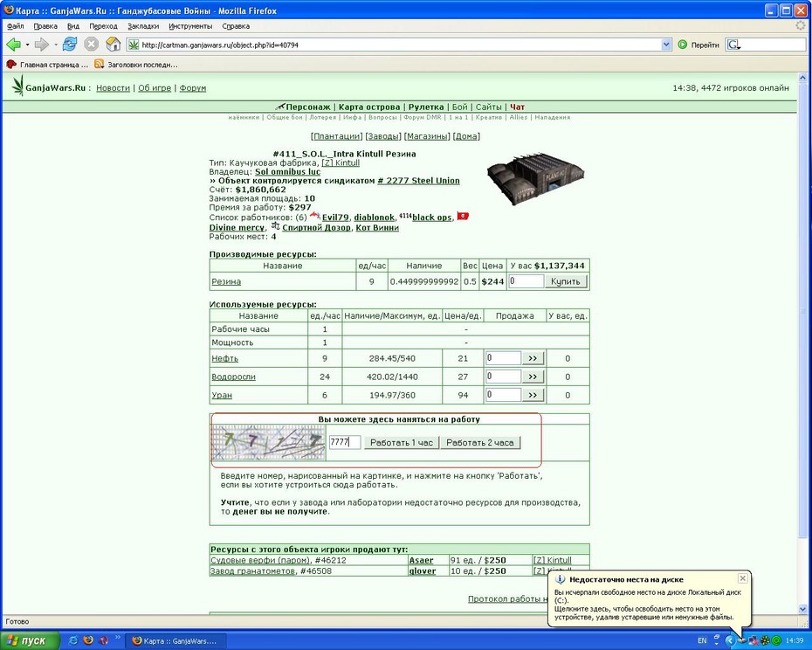Click the address bar URL field
This screenshot has width=812, height=650.
pyautogui.click(x=400, y=45)
